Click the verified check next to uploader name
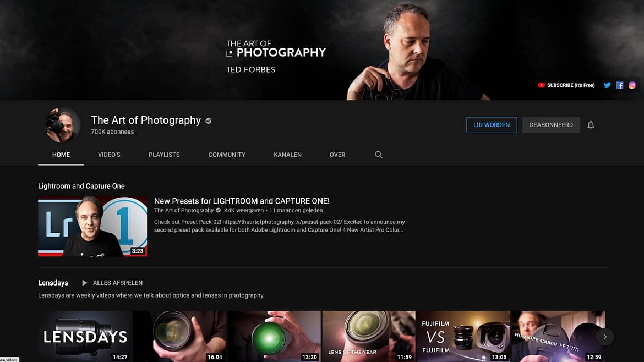Image resolution: width=644 pixels, height=362 pixels. [218, 210]
